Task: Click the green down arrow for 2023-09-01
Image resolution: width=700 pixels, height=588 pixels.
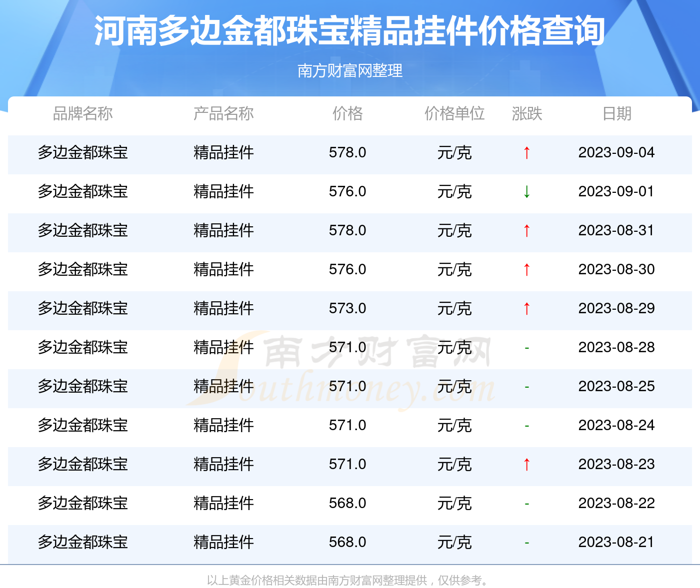Action: point(526,191)
